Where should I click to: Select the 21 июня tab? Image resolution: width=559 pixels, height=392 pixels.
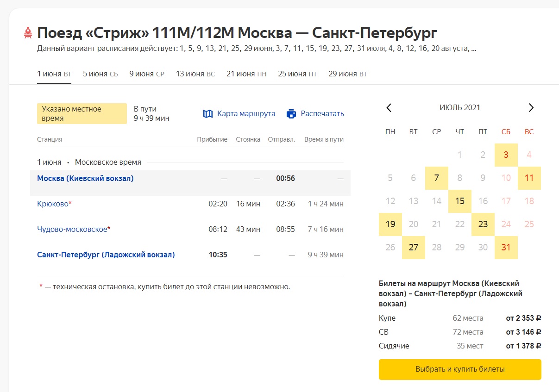(246, 74)
